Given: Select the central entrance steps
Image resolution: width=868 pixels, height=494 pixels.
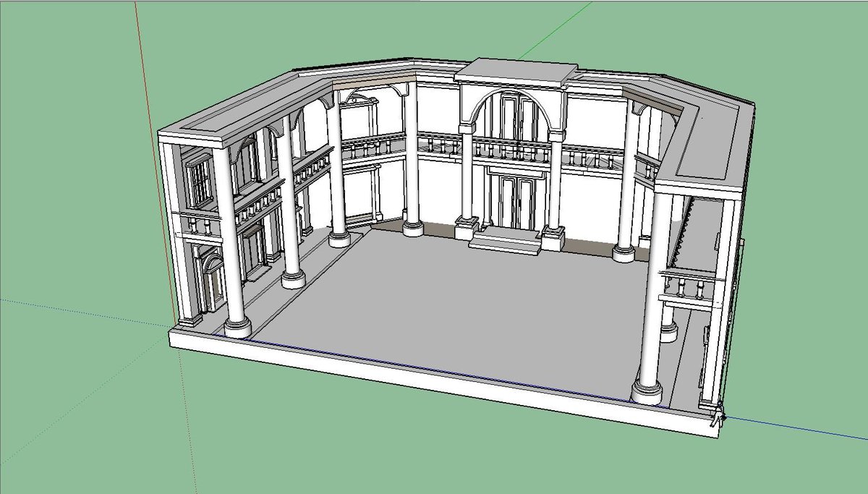Looking at the screenshot, I should [506, 239].
